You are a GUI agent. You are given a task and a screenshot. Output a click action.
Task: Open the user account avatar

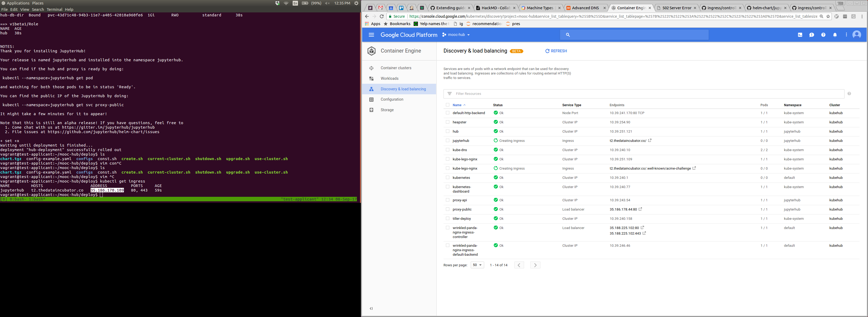click(x=857, y=35)
